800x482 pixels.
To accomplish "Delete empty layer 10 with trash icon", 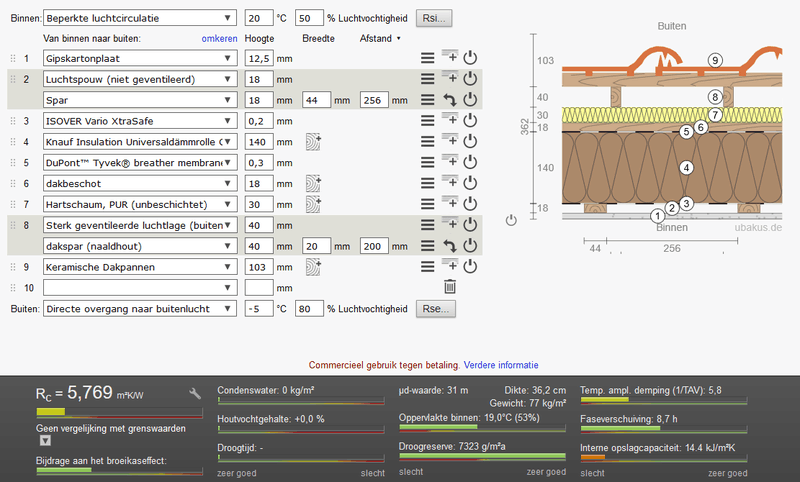I will coord(449,287).
